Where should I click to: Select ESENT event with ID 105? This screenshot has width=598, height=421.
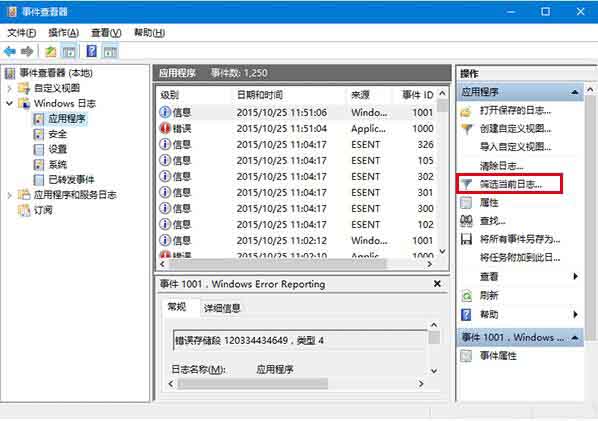296,161
